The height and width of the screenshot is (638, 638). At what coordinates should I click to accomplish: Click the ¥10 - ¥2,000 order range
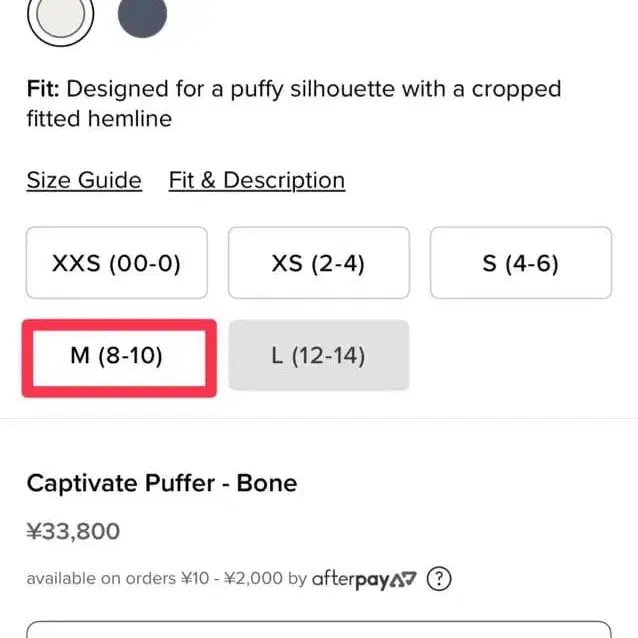pos(232,578)
